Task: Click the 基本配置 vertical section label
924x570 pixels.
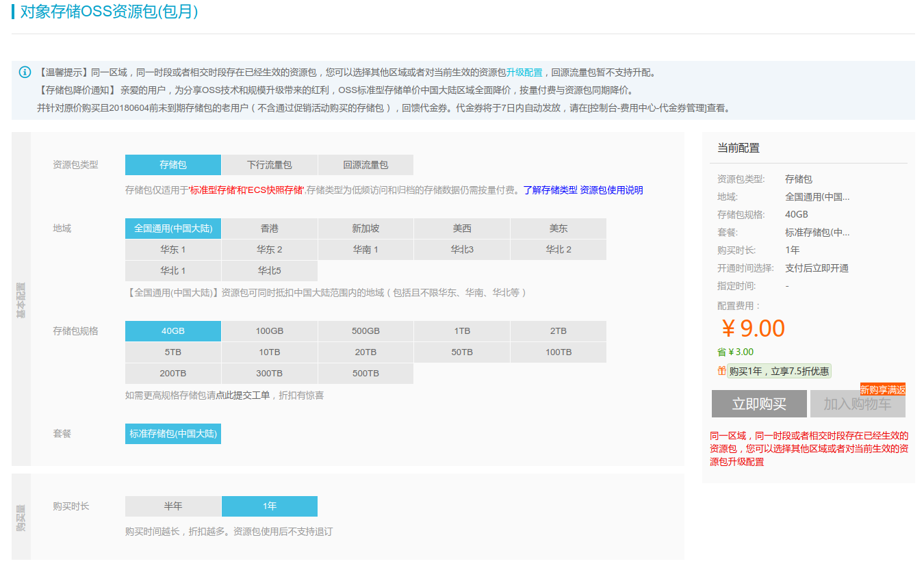Action: click(x=21, y=300)
